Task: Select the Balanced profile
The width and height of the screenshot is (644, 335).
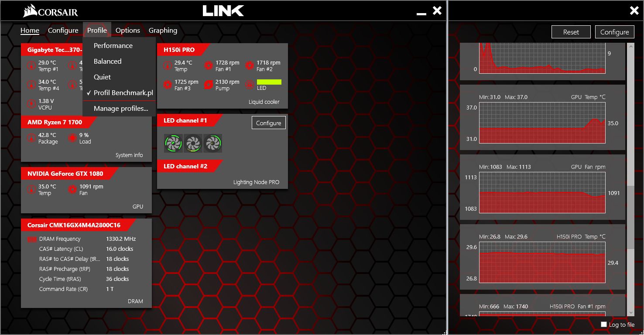Action: (119, 62)
